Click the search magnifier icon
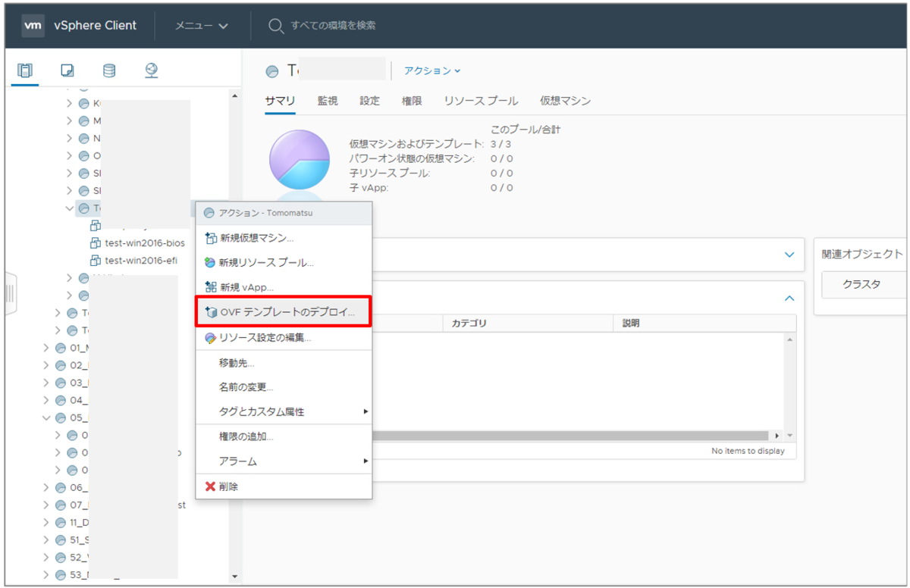Viewport: 910px width, 588px height. [x=276, y=26]
